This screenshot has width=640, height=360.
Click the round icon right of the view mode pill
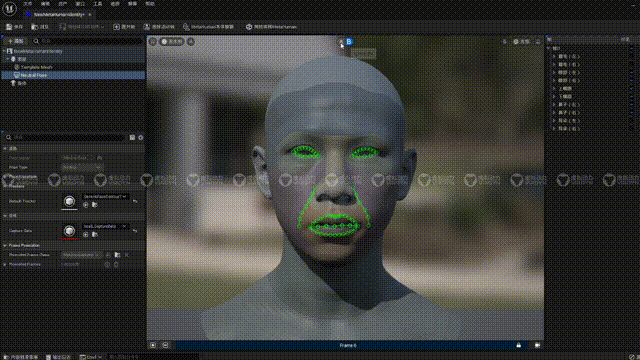pyautogui.click(x=191, y=41)
